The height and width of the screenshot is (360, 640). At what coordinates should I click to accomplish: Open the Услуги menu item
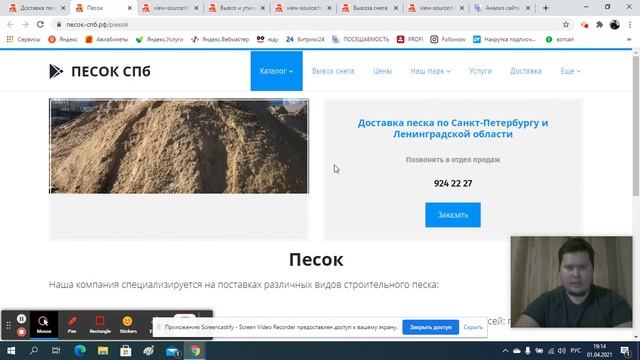coord(480,71)
